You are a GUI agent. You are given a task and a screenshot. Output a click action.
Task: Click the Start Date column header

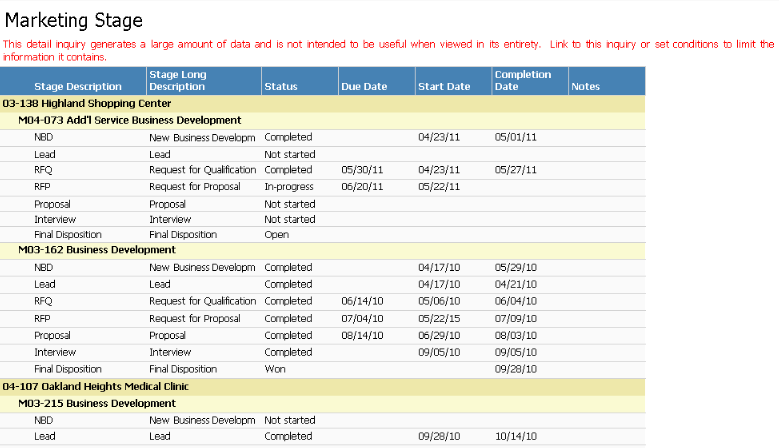tap(444, 87)
